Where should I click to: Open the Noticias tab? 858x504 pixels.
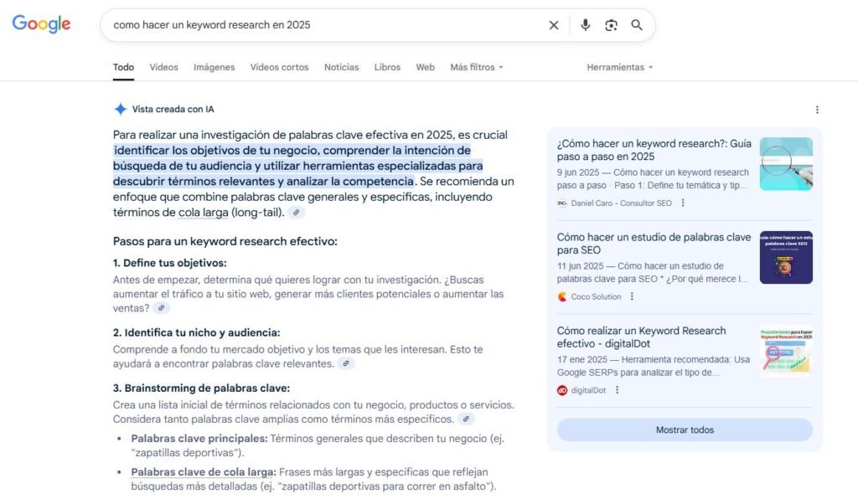point(342,67)
